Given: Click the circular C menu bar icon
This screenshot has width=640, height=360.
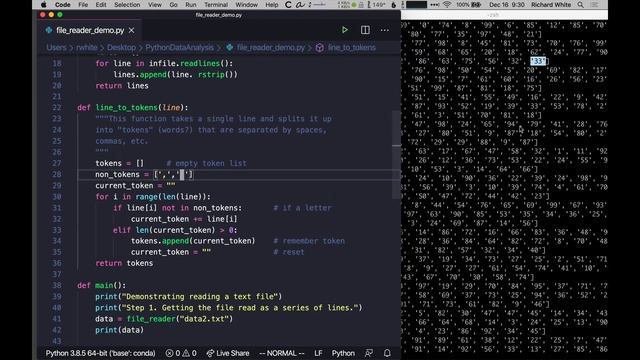Looking at the screenshot, I should (288, 5).
